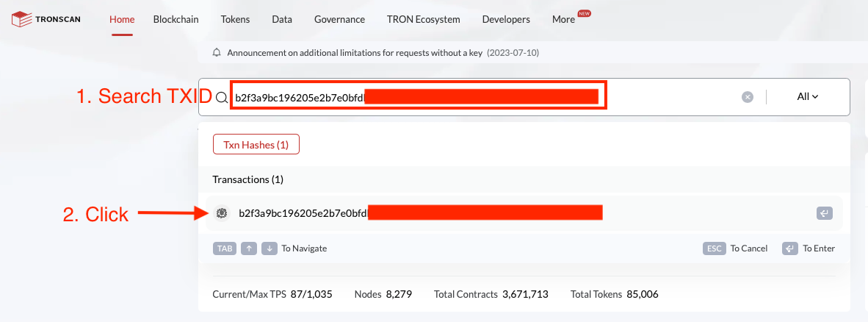
Task: Clear the search field with the X icon
Action: pyautogui.click(x=748, y=97)
